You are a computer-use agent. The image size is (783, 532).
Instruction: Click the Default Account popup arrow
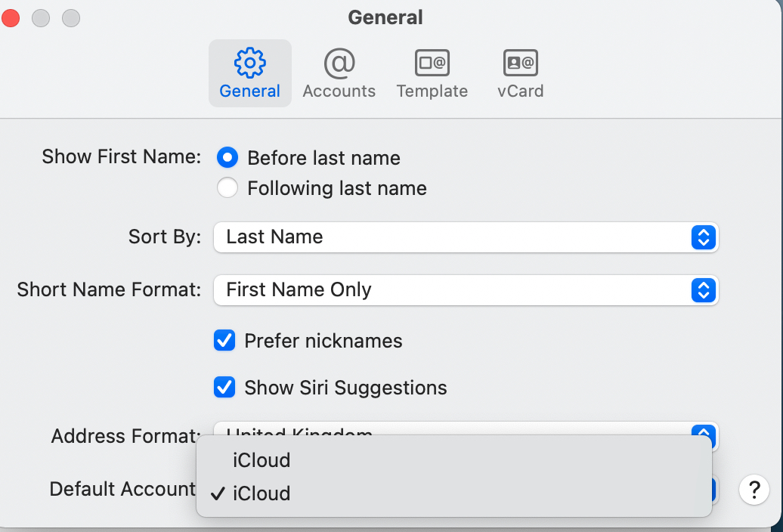(x=714, y=490)
